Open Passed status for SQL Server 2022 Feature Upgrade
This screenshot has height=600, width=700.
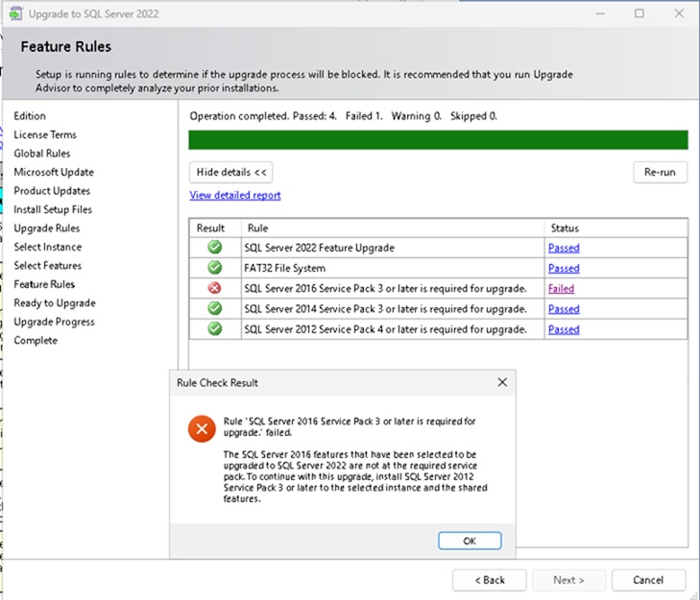click(564, 248)
